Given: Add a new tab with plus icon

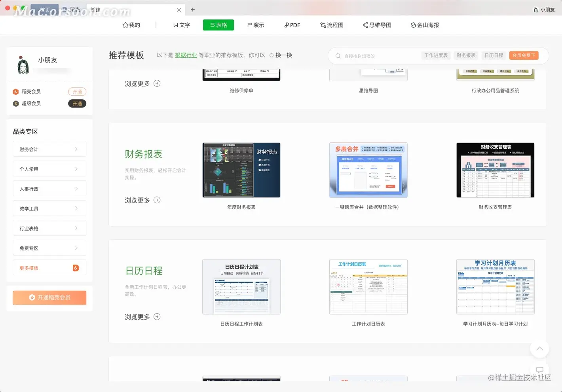Looking at the screenshot, I should tap(193, 9).
